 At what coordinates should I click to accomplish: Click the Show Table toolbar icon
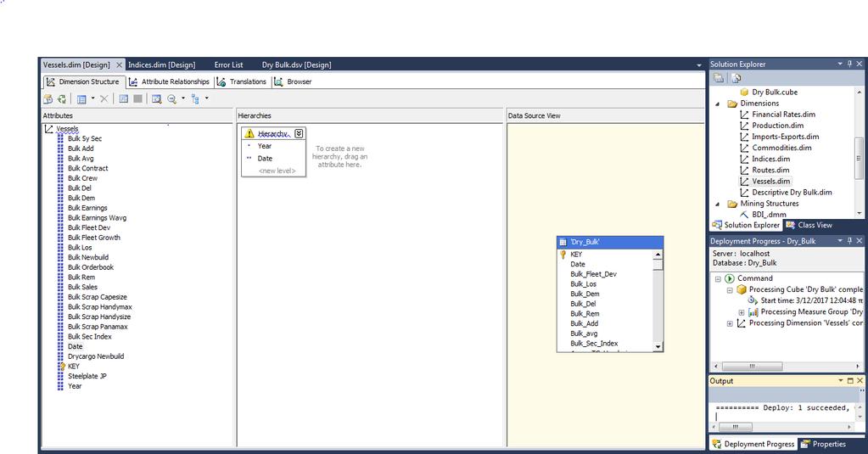[123, 98]
